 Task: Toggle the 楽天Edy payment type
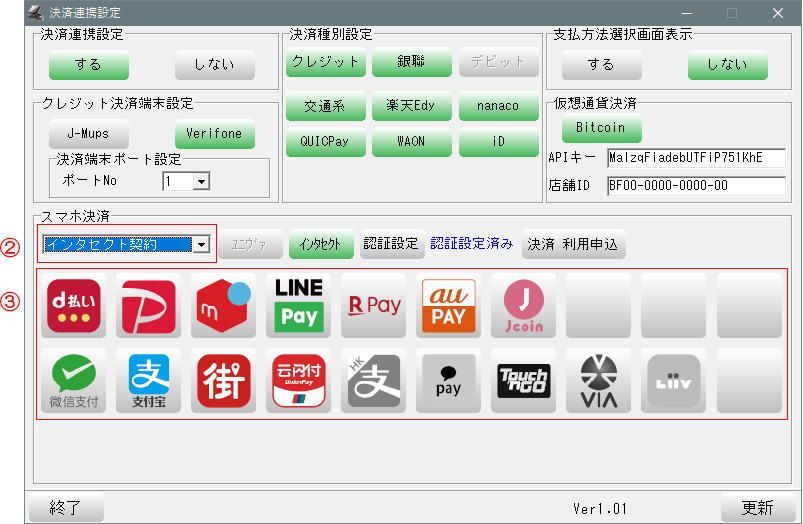click(412, 107)
